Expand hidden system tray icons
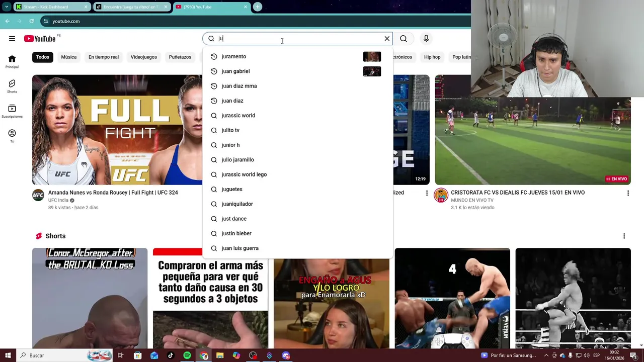This screenshot has width=644, height=362. pyautogui.click(x=546, y=355)
